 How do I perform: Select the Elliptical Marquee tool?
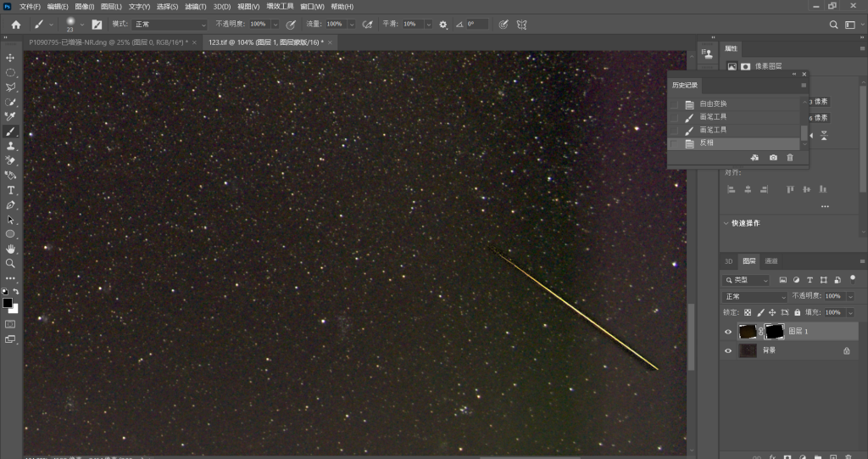[10, 73]
